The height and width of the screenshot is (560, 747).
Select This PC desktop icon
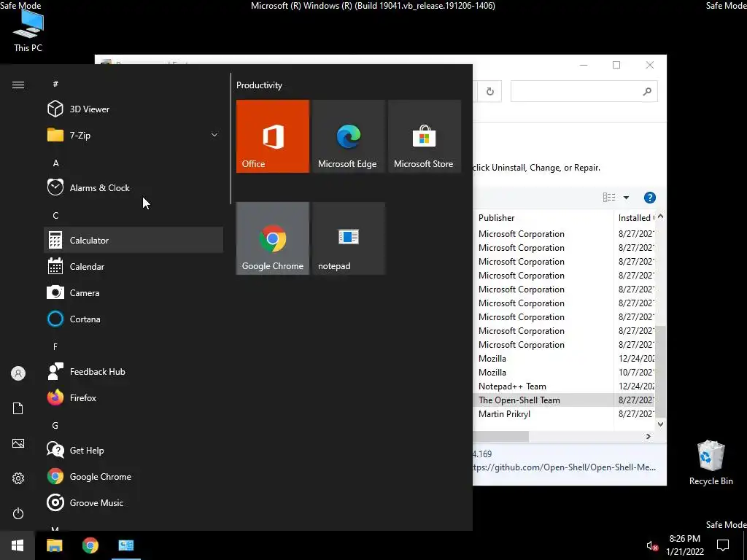(28, 31)
